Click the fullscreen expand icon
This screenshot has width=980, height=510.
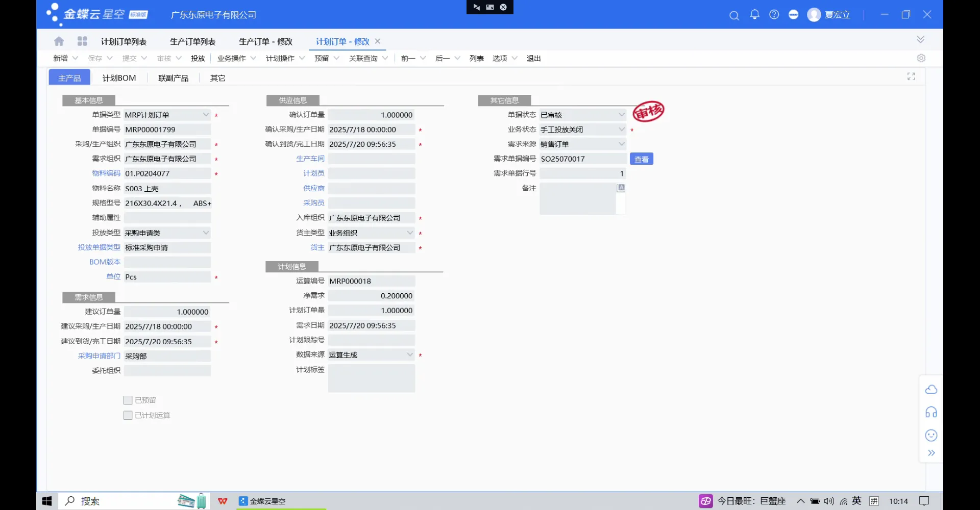pos(911,76)
